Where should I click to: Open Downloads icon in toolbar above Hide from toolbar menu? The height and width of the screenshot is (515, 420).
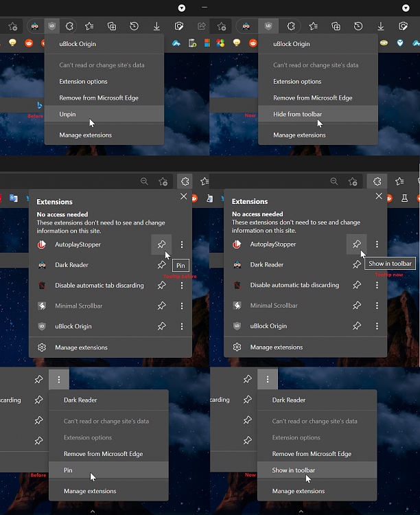(381, 26)
